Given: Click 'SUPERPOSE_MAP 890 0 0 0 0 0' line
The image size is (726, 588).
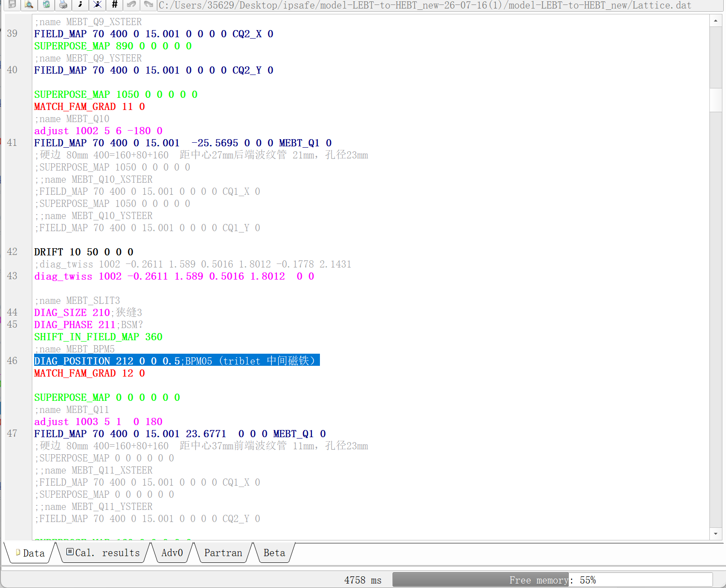Looking at the screenshot, I should (x=113, y=46).
